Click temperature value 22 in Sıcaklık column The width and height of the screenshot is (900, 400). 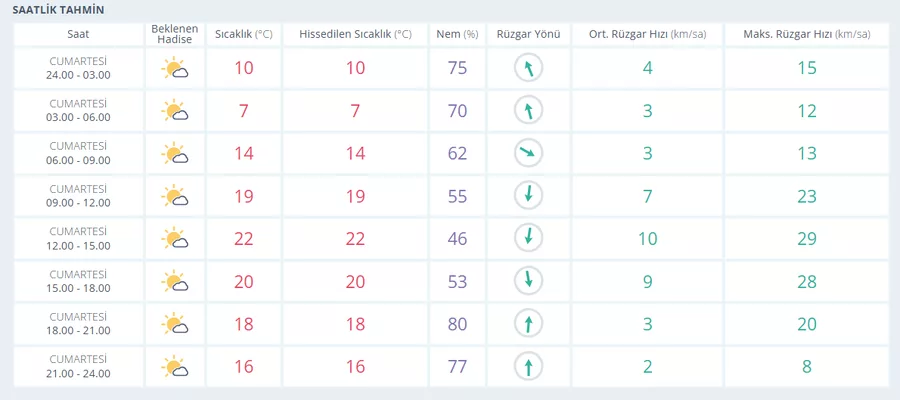pos(243,239)
